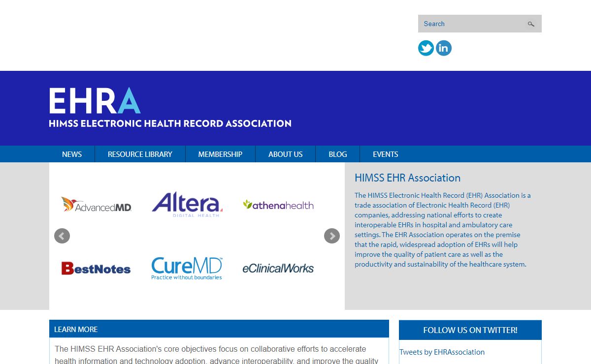Open the EHRA Twitter profile icon
Image resolution: width=591 pixels, height=364 pixels.
tap(426, 48)
